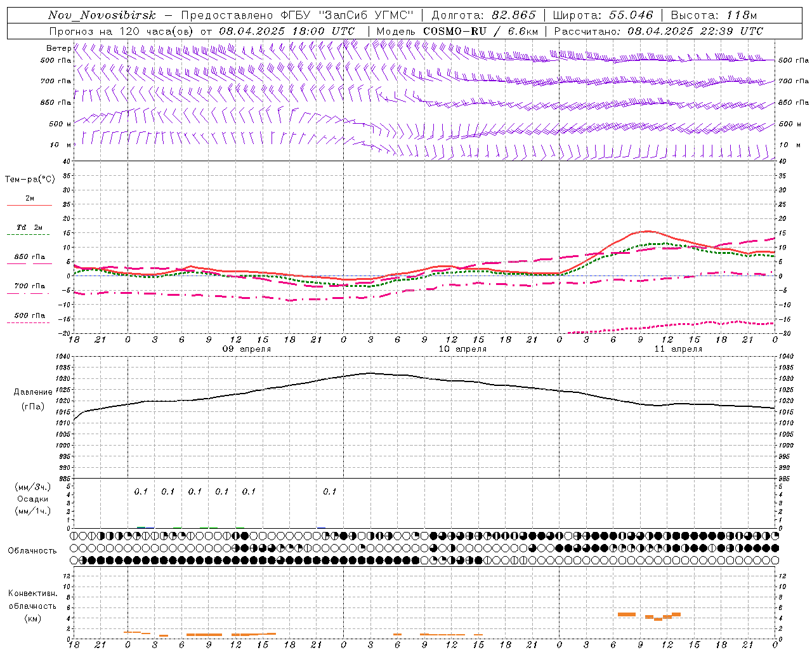Click the "700 гПа" temperature legend label
Screen dimensions: 812x650
pyautogui.click(x=30, y=286)
